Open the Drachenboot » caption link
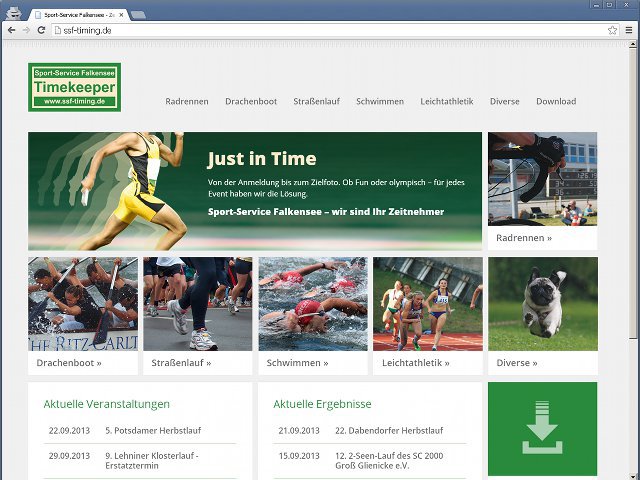640x480 pixels. [69, 363]
